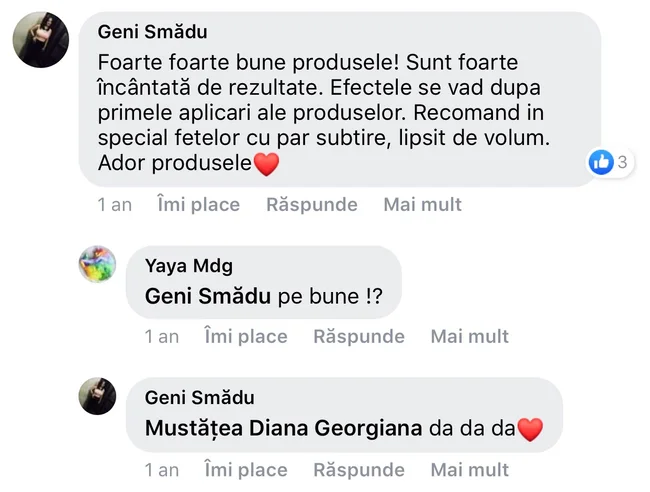Viewport: 650px width, 492px height.
Task: Open the Yaya Mdg author name link
Action: [189, 266]
